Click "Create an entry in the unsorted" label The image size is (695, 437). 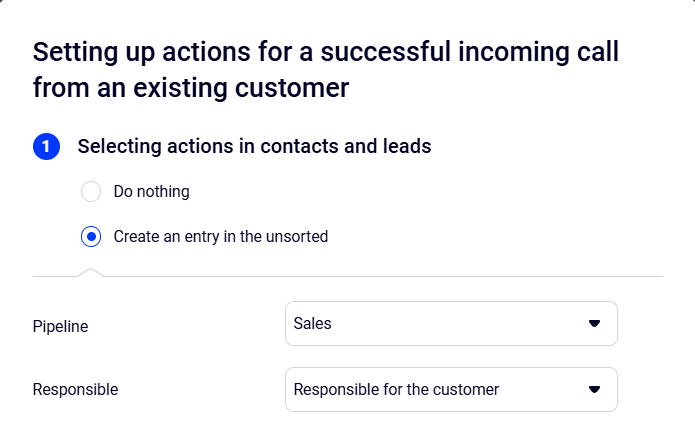220,237
